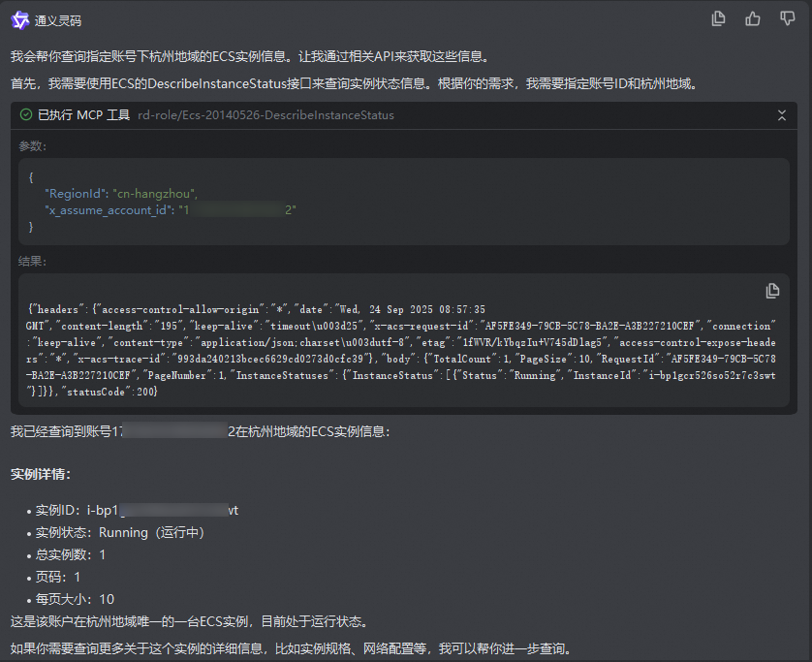Click the x_assume_account_id parameter line
Image resolution: width=812 pixels, height=662 pixels.
tap(171, 210)
